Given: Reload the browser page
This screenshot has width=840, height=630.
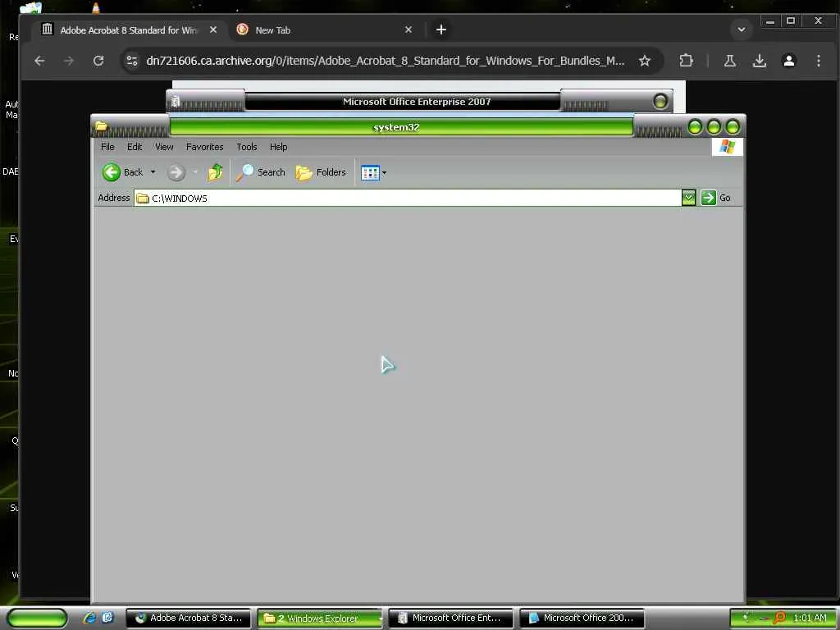Looking at the screenshot, I should point(98,61).
